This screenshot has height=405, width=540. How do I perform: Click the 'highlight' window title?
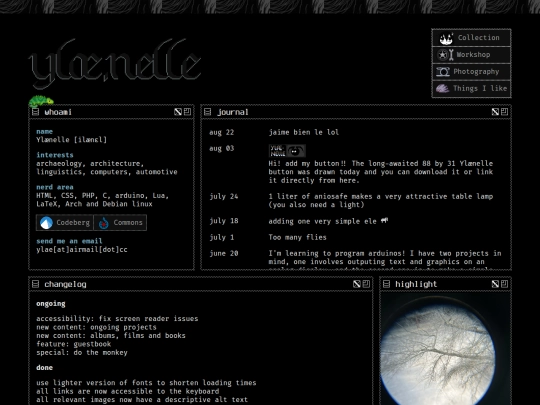pos(416,284)
